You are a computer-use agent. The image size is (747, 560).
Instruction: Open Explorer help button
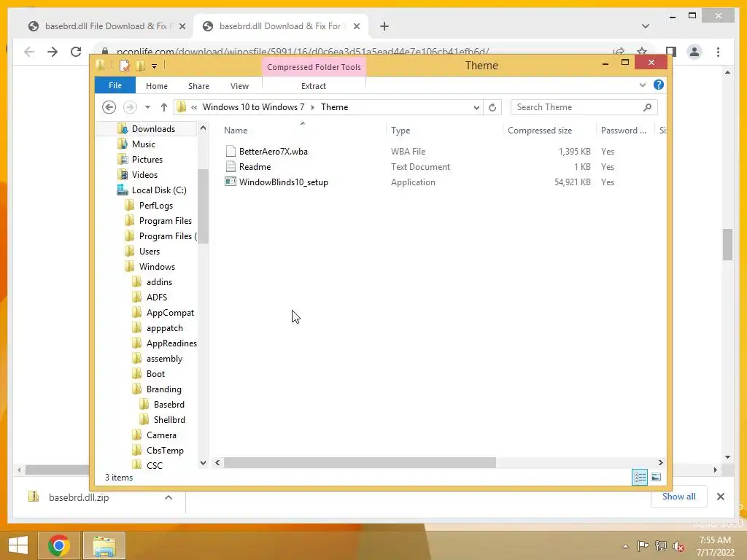[x=659, y=85]
